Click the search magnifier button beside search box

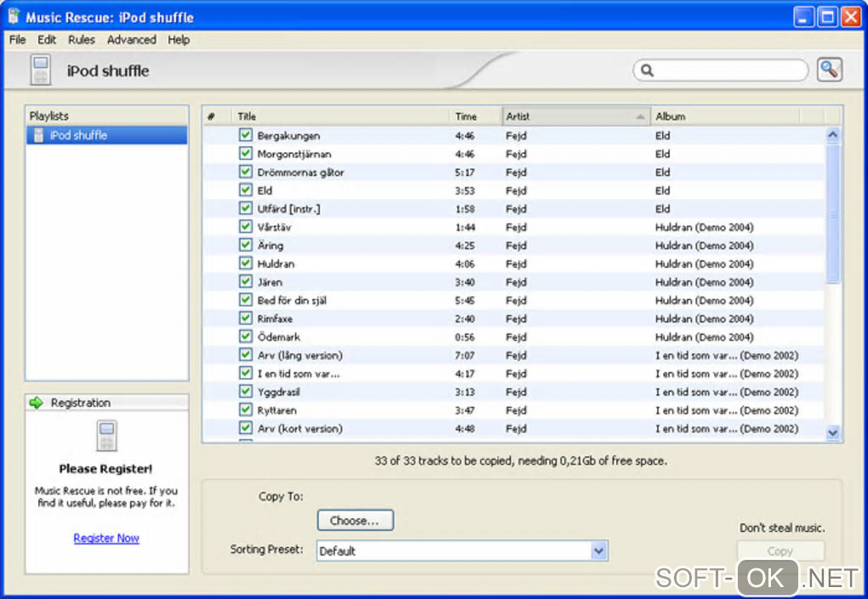(829, 70)
